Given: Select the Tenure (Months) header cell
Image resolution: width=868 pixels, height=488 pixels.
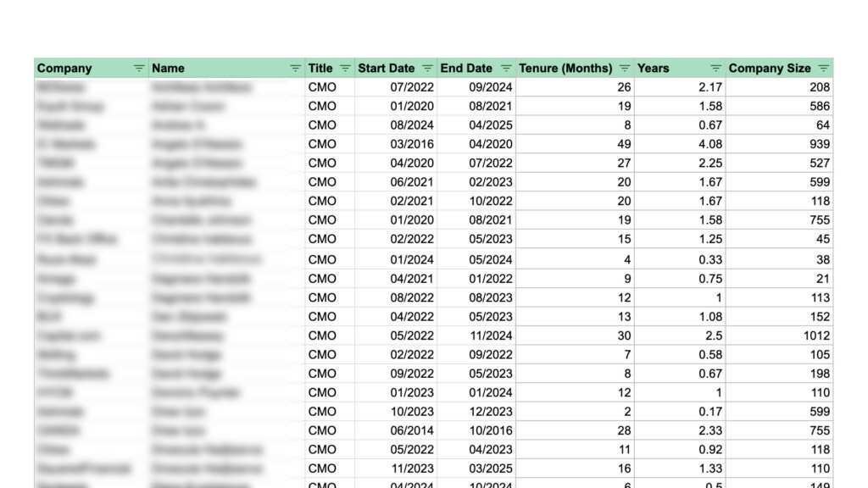Looking at the screenshot, I should tap(575, 68).
